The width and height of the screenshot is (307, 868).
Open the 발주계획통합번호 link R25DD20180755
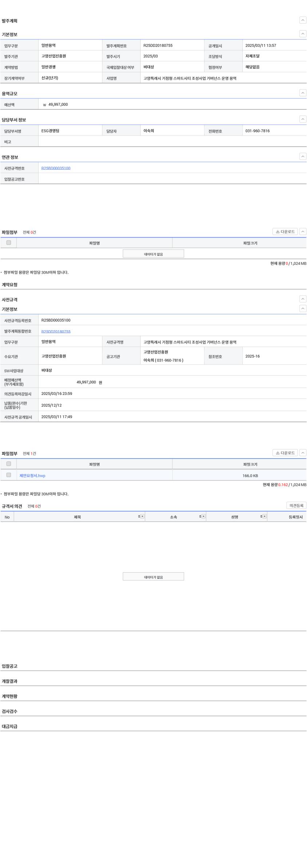click(x=56, y=331)
